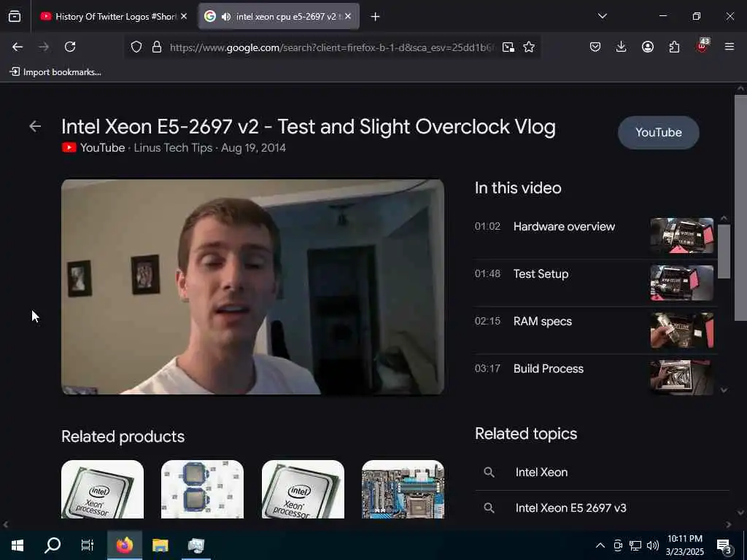This screenshot has height=560, width=747.
Task: Open the Test Setup thumbnail
Action: 682,283
